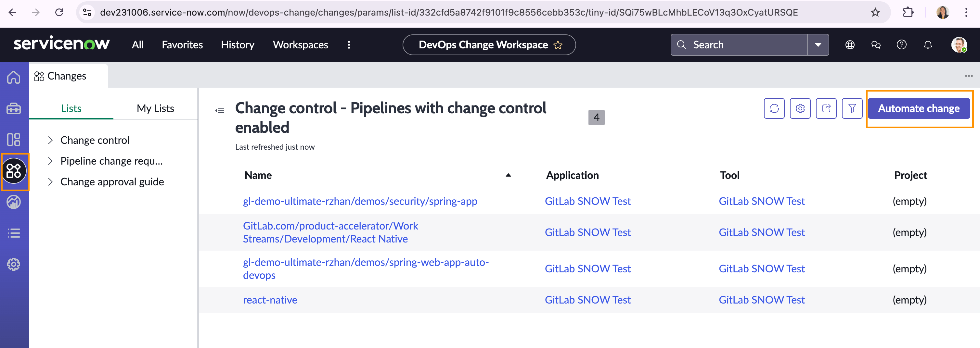
Task: Click the Export/Share icon above the list
Action: click(826, 108)
